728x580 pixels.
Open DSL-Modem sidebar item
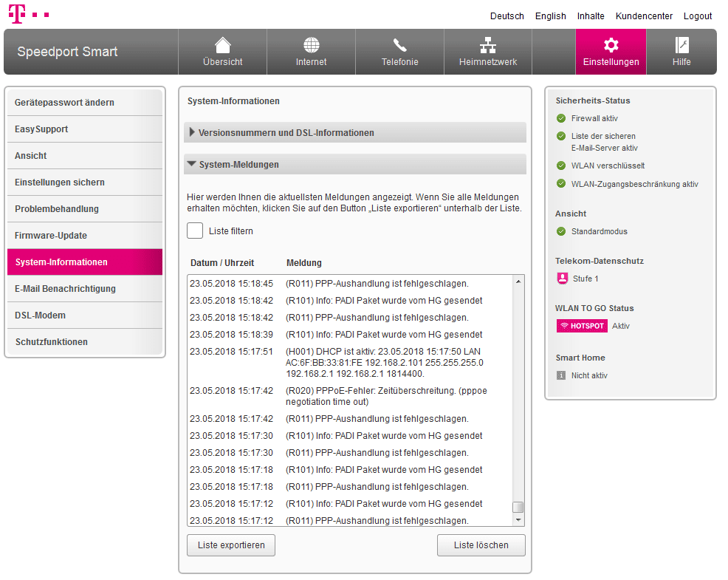coord(85,315)
